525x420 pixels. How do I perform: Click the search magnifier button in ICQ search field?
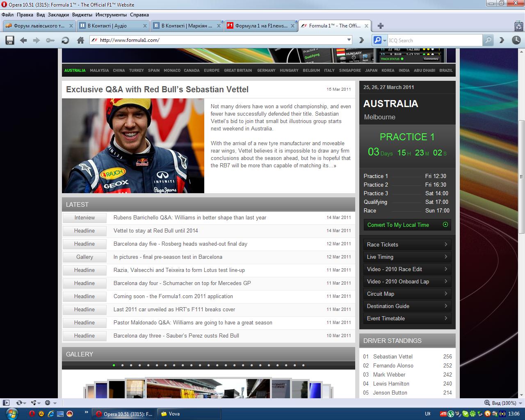pyautogui.click(x=488, y=40)
